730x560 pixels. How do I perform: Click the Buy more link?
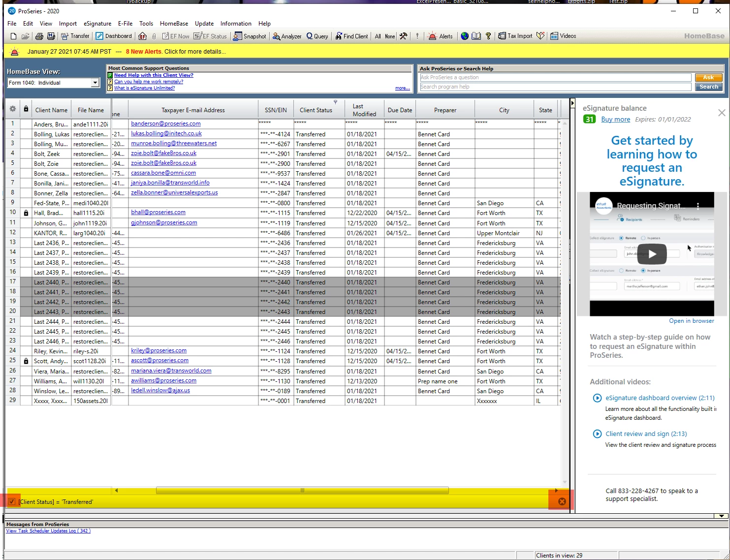615,119
